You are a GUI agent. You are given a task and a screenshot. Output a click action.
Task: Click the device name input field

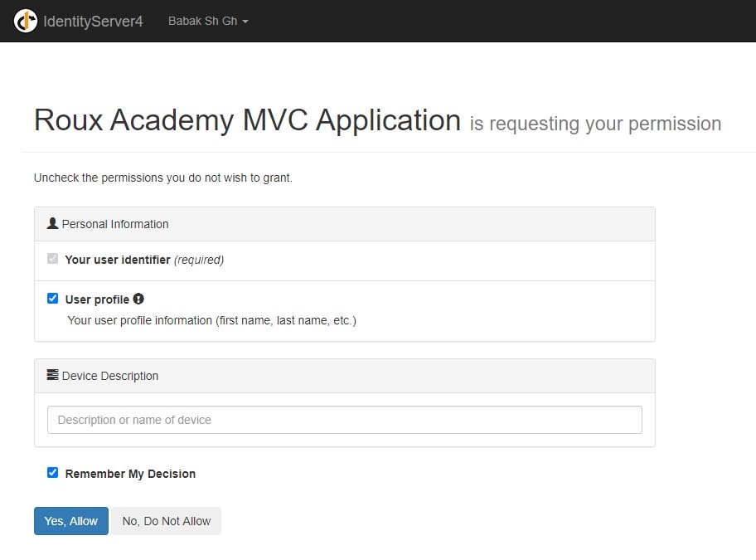pyautogui.click(x=344, y=420)
